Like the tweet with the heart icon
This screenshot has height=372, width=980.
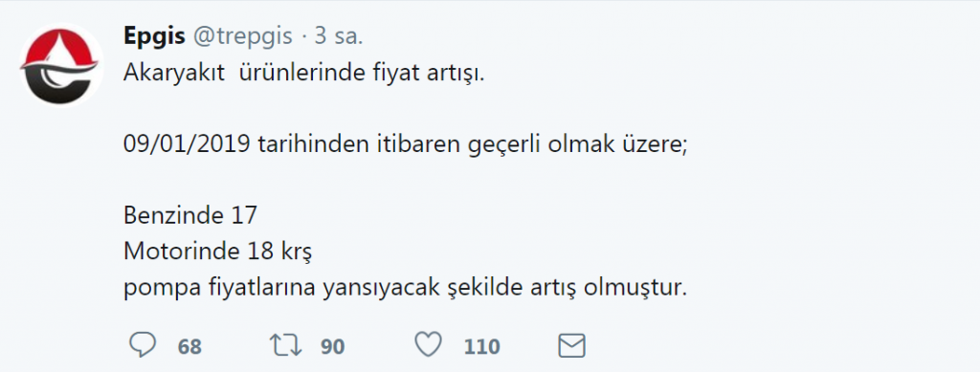(429, 345)
